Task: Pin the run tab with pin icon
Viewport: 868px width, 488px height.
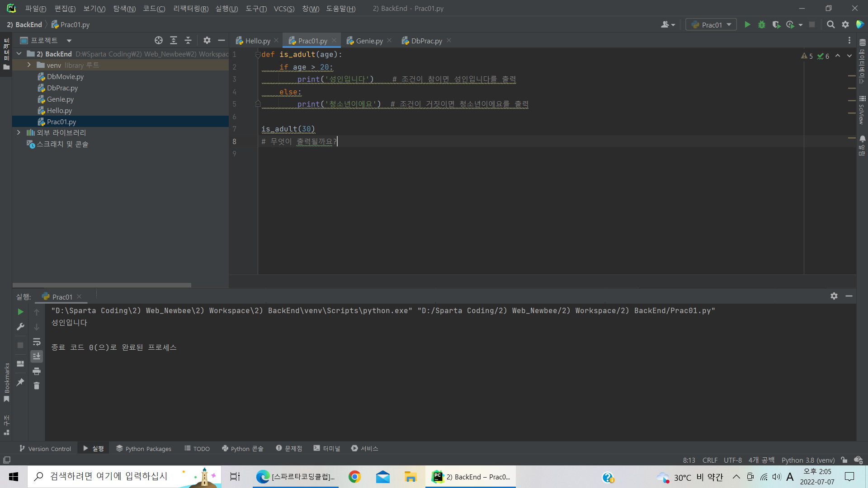Action: click(20, 382)
